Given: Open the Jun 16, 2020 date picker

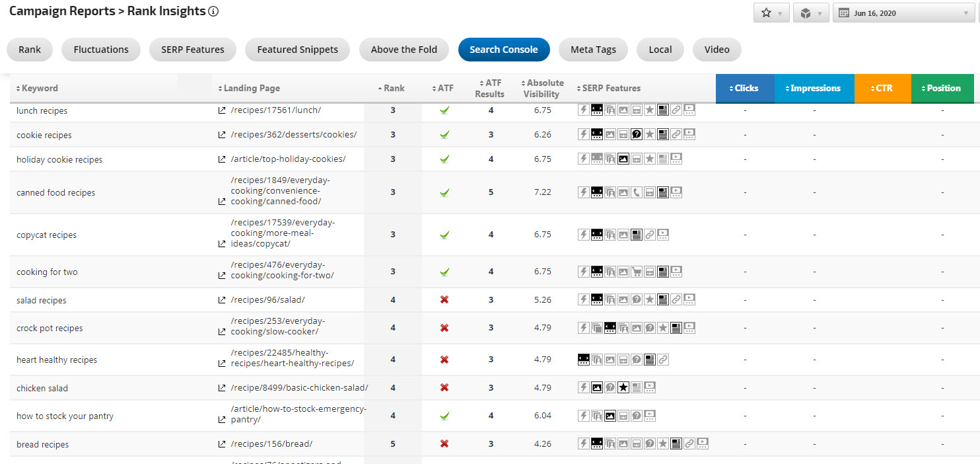Looking at the screenshot, I should (x=903, y=13).
